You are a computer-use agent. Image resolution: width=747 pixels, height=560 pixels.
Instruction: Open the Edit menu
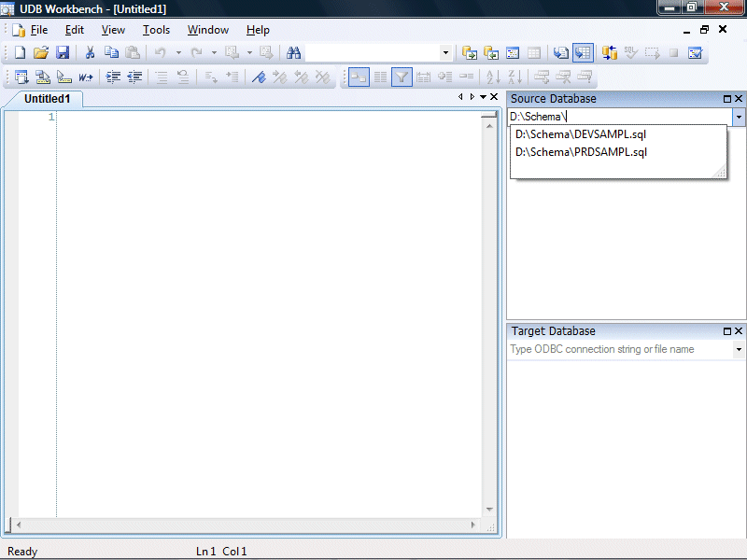point(75,30)
